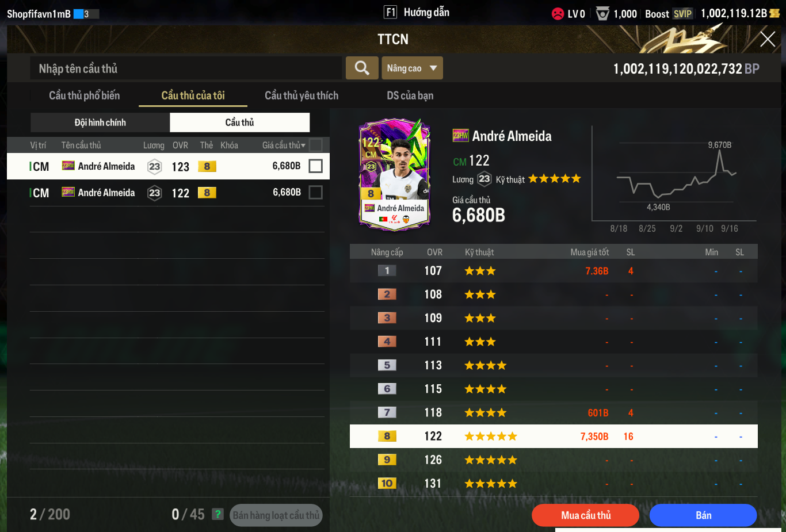
Task: Click the magnifying glass search icon
Action: [362, 68]
